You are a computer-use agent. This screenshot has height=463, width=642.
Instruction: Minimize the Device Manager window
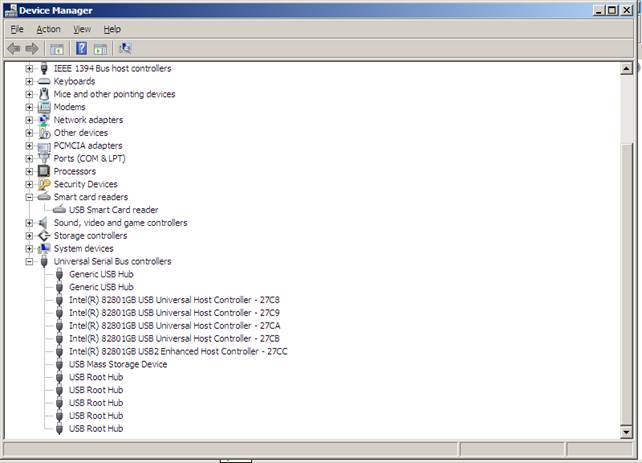[x=599, y=10]
